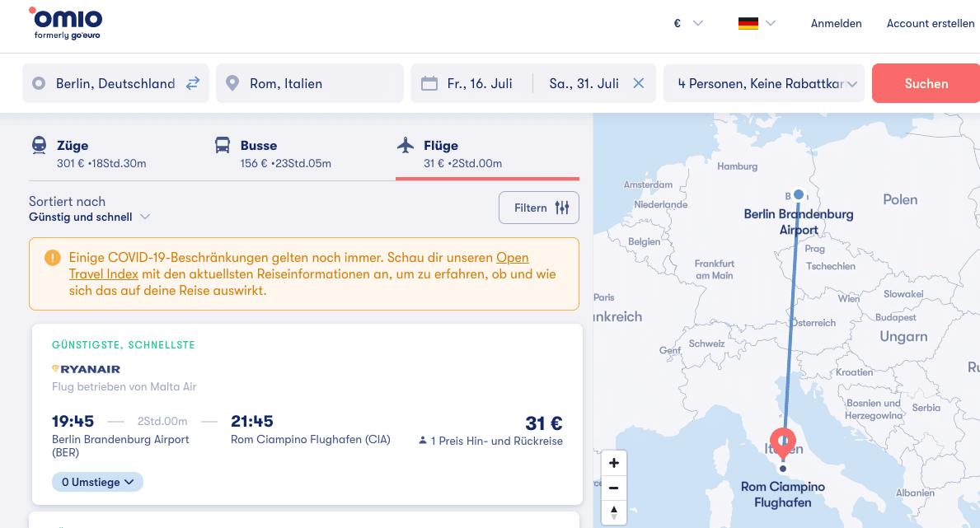The image size is (980, 528).
Task: Edit the origin field Berlin, Deutschland
Action: coord(115,83)
